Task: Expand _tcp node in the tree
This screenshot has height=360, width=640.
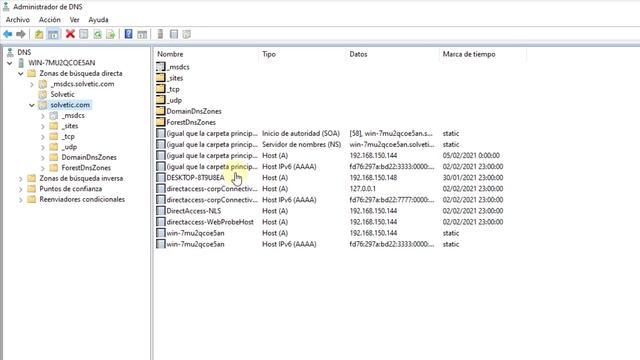Action: 43,136
